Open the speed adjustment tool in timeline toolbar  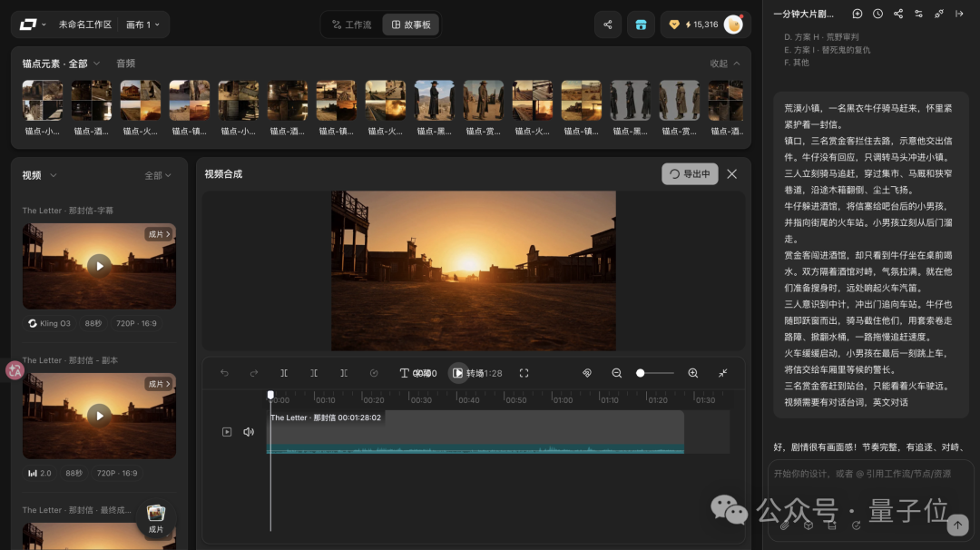(x=374, y=373)
